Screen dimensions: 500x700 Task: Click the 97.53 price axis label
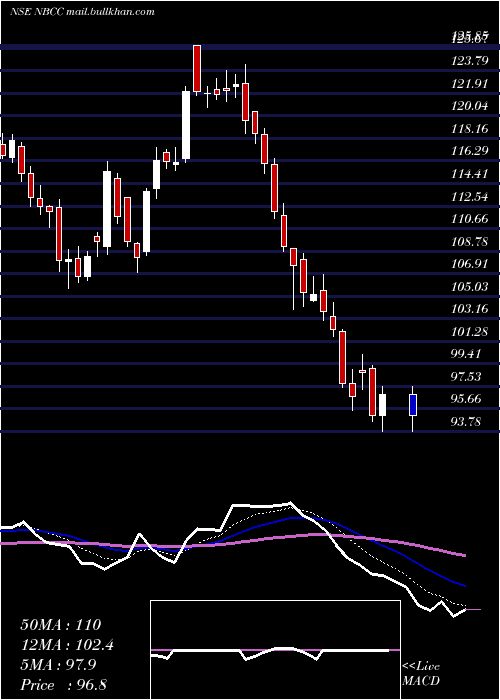point(467,376)
